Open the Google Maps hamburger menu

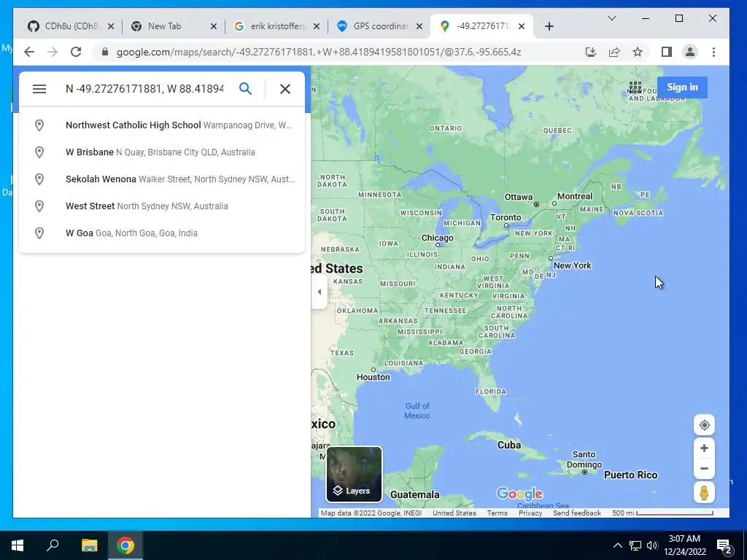39,89
